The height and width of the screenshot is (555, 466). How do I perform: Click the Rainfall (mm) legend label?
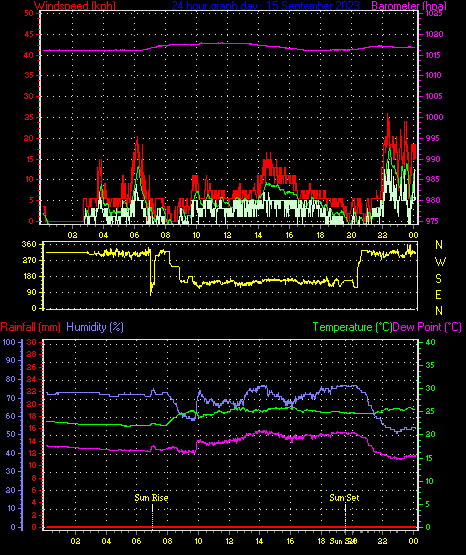click(30, 327)
